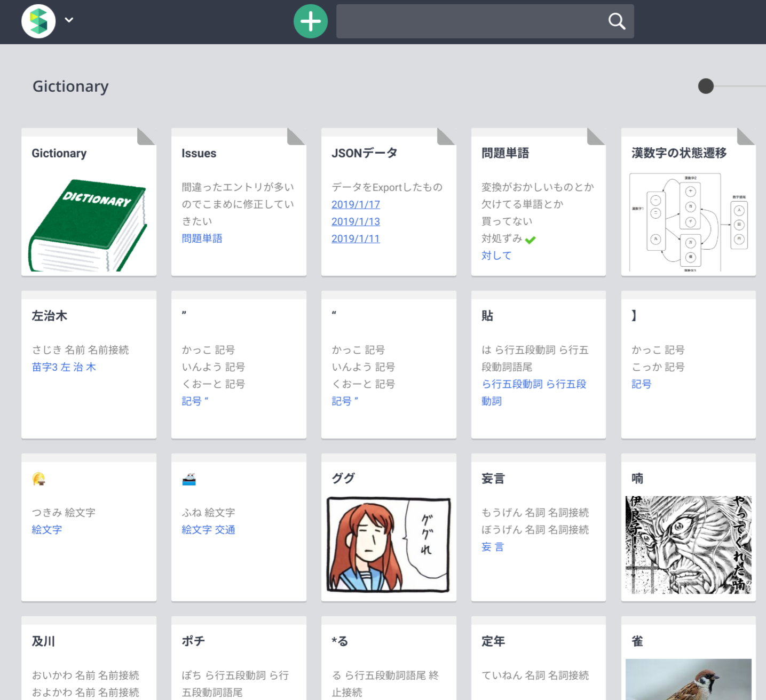Screen dimensions: 766x700
Task: Open the 妄言 card title
Action: [x=493, y=479]
